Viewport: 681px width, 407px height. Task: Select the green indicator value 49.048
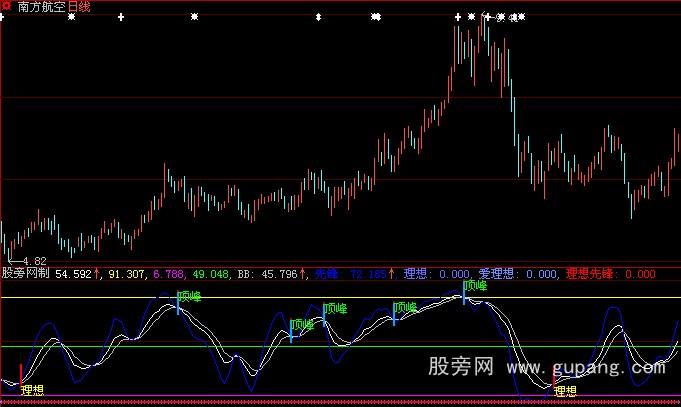coord(211,274)
